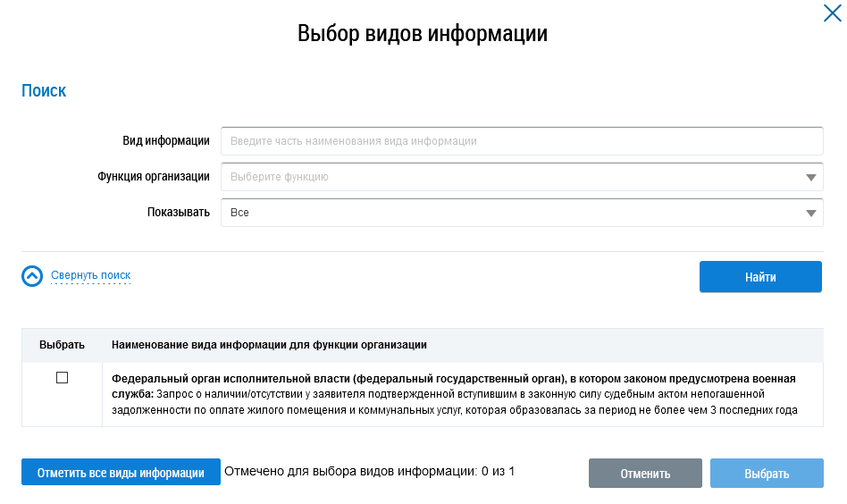
Task: Close the dialog with the X icon
Action: (832, 13)
